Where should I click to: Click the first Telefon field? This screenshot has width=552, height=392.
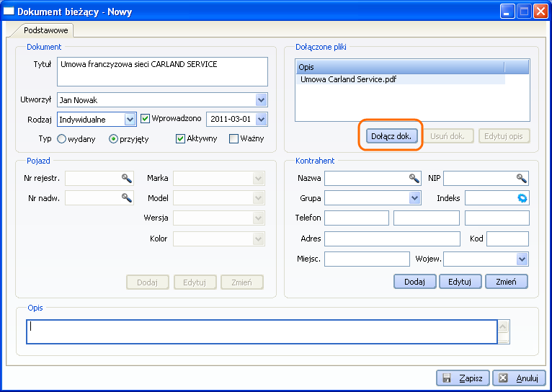(357, 218)
